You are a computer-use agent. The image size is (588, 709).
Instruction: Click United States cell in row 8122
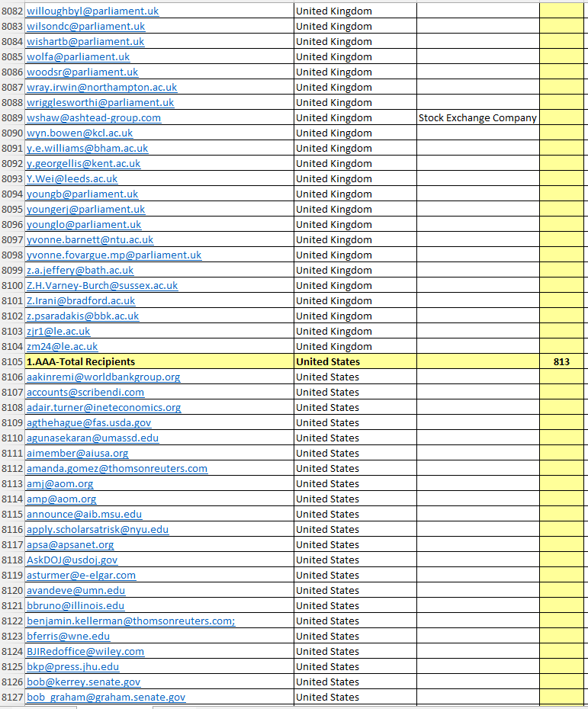pos(355,621)
